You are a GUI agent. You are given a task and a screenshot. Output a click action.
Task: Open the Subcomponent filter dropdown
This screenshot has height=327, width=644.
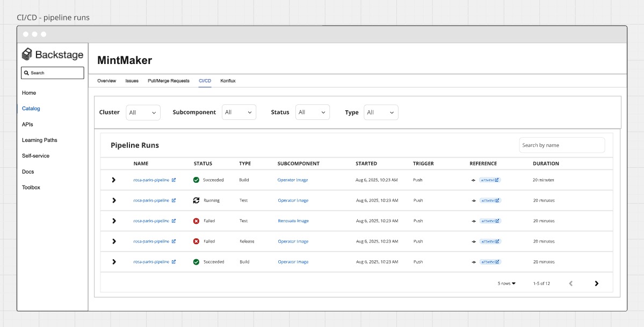[238, 112]
